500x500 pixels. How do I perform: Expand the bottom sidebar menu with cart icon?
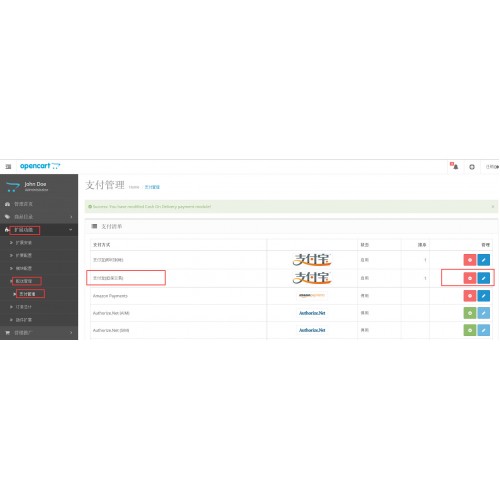39,333
